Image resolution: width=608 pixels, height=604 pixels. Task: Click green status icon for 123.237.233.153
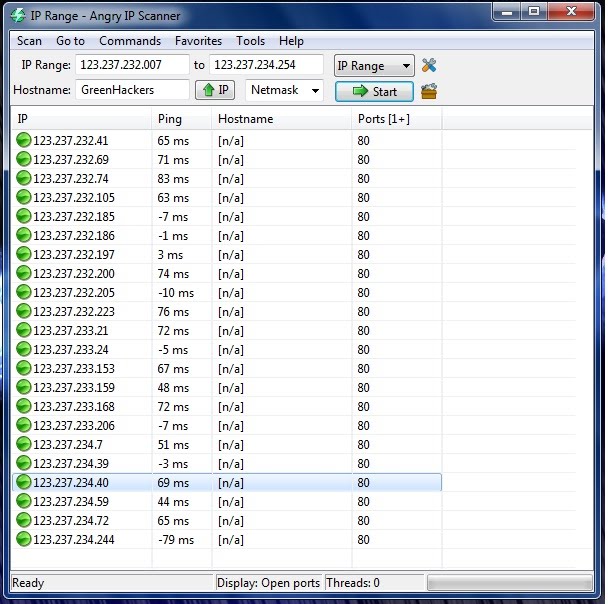tap(24, 368)
